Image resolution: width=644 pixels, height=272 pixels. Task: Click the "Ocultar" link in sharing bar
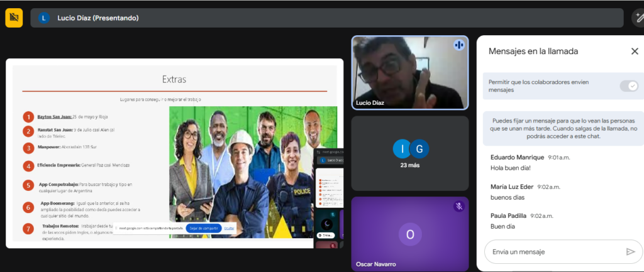(229, 227)
